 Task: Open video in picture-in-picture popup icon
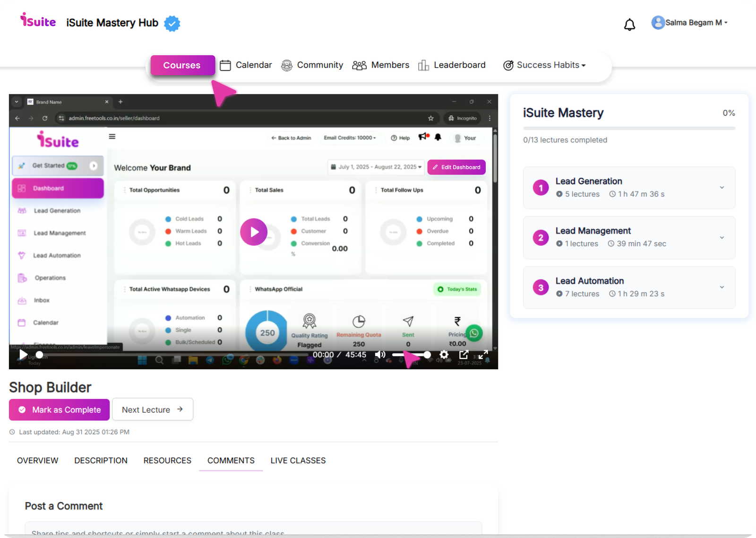point(464,355)
